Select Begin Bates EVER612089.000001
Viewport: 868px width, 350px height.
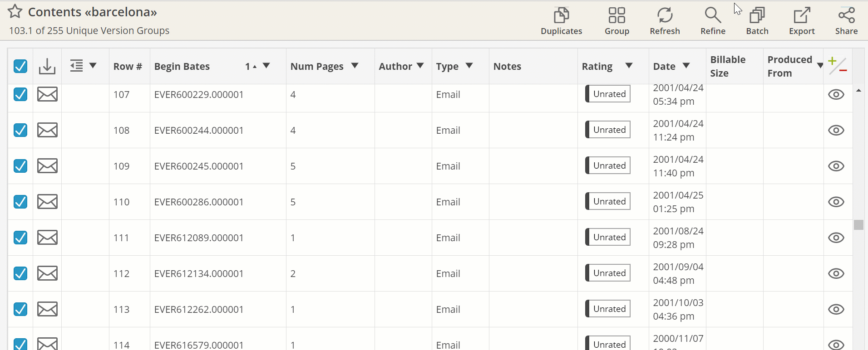(x=199, y=238)
